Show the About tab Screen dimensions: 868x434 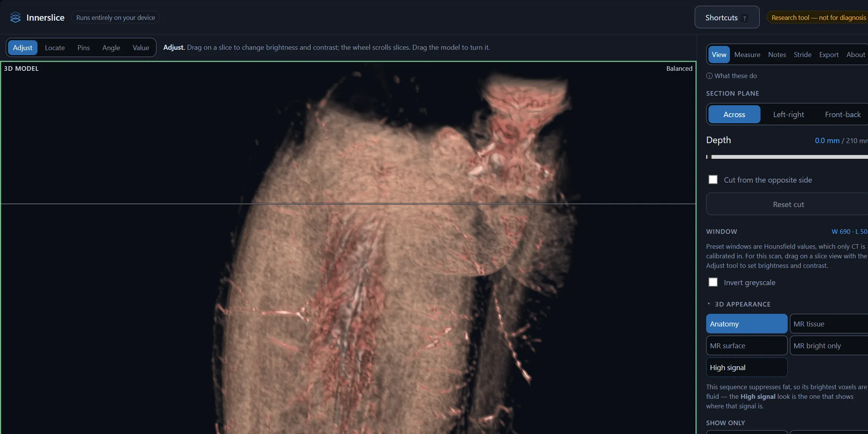855,54
